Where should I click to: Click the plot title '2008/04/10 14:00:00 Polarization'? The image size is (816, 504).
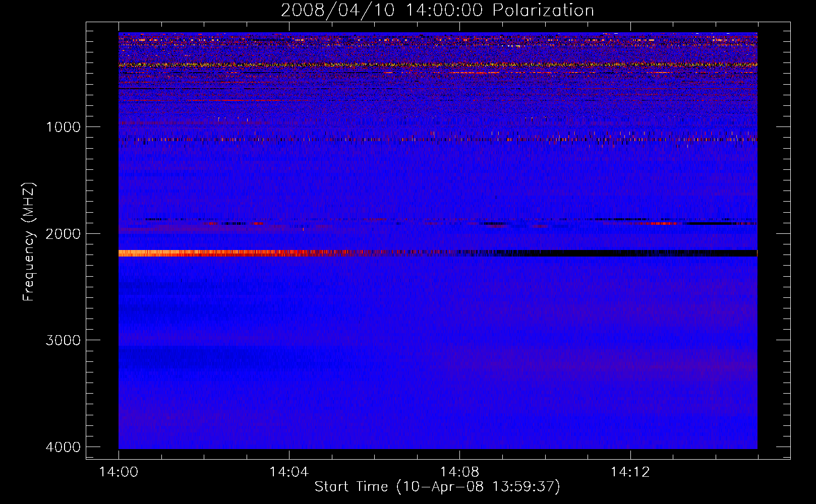(x=437, y=10)
